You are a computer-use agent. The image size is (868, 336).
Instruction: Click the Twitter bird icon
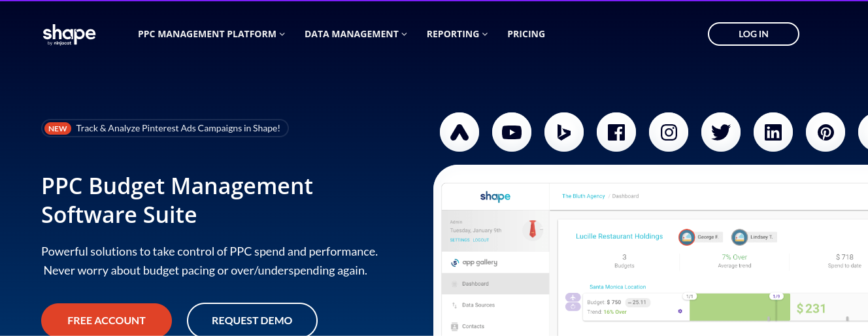(721, 133)
